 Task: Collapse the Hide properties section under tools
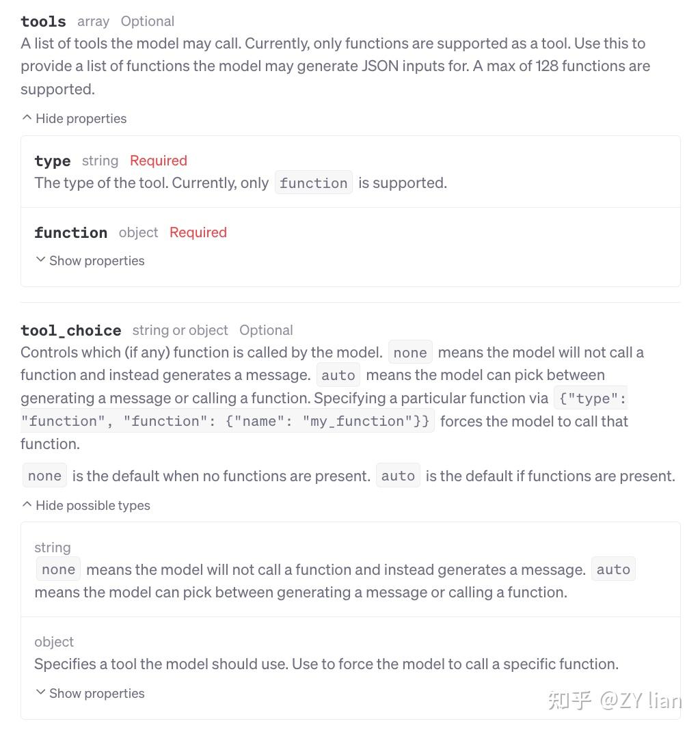[81, 118]
